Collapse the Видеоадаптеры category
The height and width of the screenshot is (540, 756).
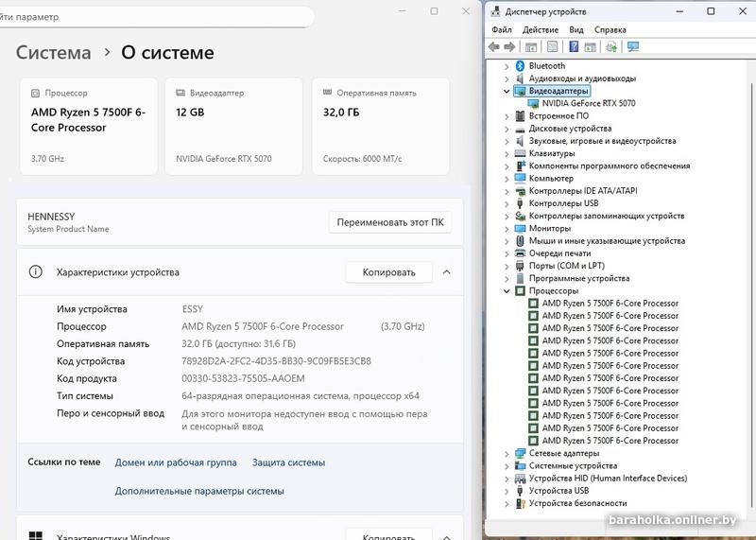tap(507, 92)
